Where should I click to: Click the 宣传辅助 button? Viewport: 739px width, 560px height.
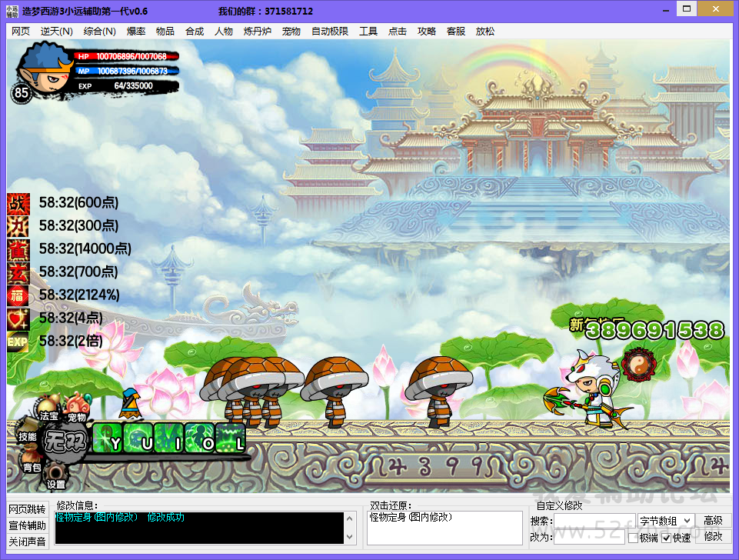28,525
